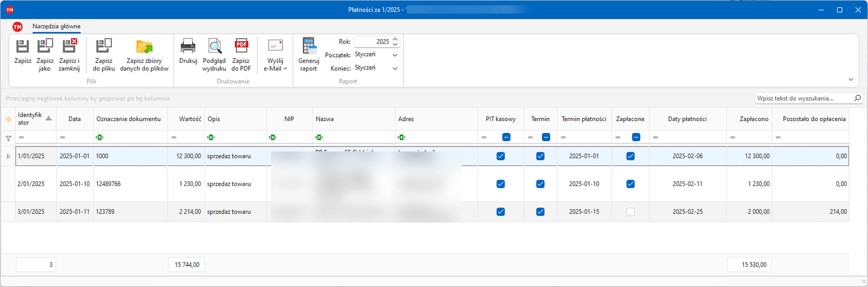Collapse the ribbon with the chevron
Screen dimensions: 868x287
point(851,80)
